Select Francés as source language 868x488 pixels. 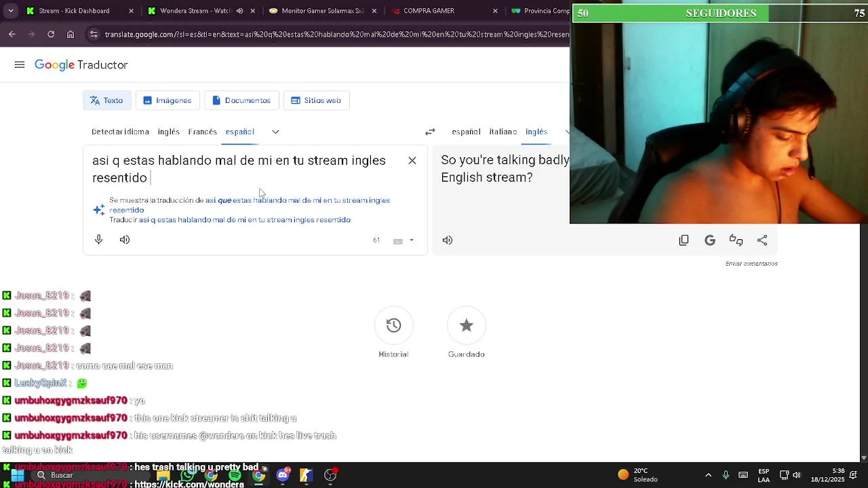tap(203, 132)
